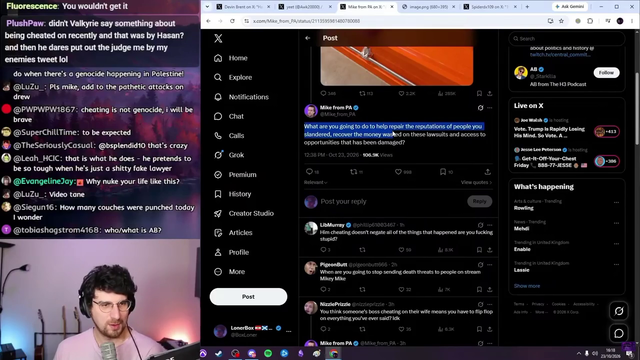Click the Creator Studio rocket icon
The height and width of the screenshot is (360, 640).
218,213
